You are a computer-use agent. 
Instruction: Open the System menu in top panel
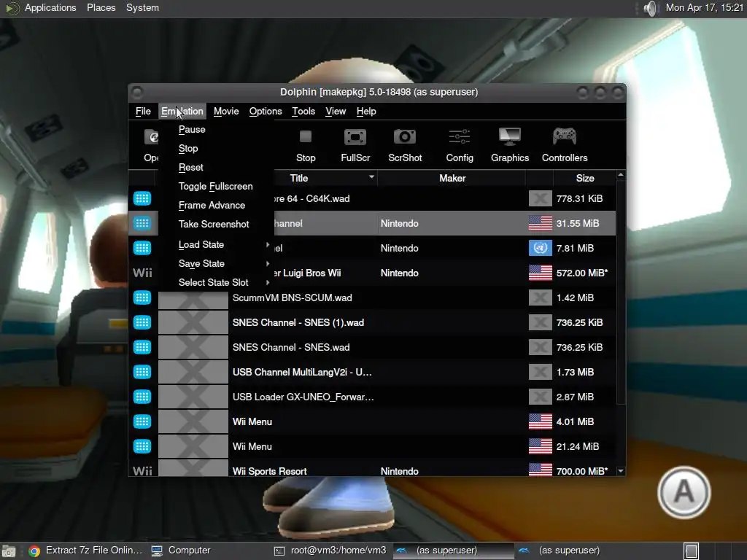click(142, 8)
